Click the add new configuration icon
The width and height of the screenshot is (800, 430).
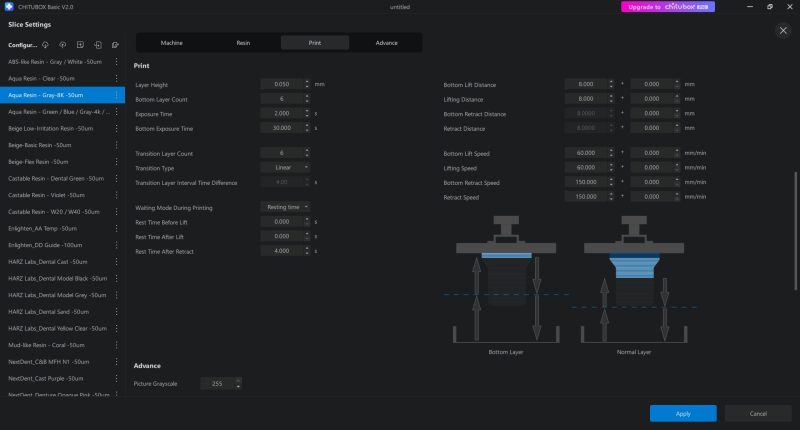point(80,45)
